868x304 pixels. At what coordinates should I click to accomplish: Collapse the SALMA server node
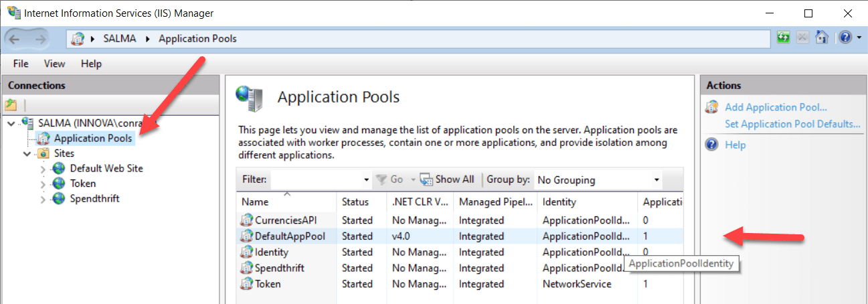point(11,123)
